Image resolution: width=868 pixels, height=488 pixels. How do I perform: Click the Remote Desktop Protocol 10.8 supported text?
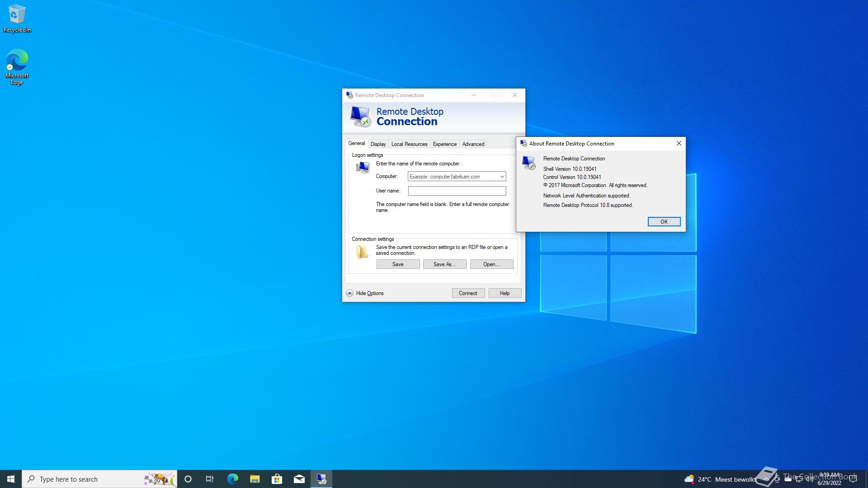tap(588, 205)
